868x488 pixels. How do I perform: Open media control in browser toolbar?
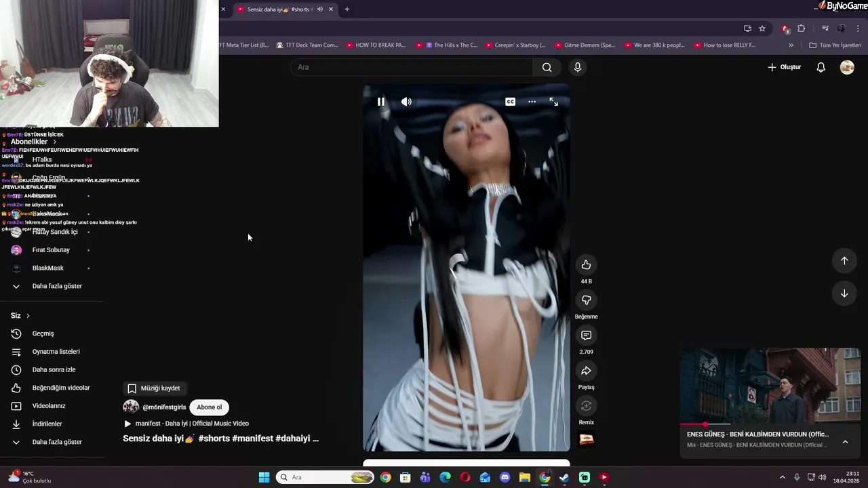click(825, 28)
